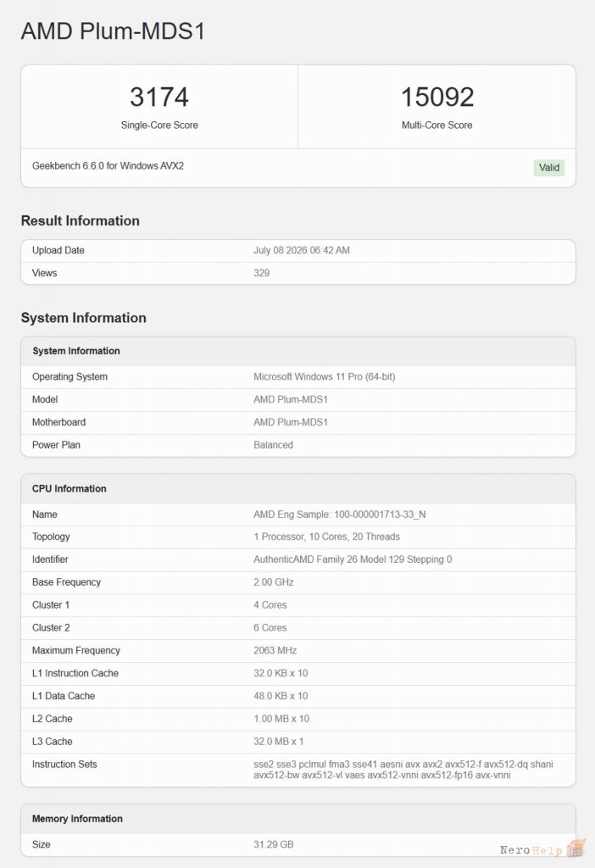Screen dimensions: 595x868
Task: Select the 2063 MHz maximum frequency value
Action: coord(275,650)
